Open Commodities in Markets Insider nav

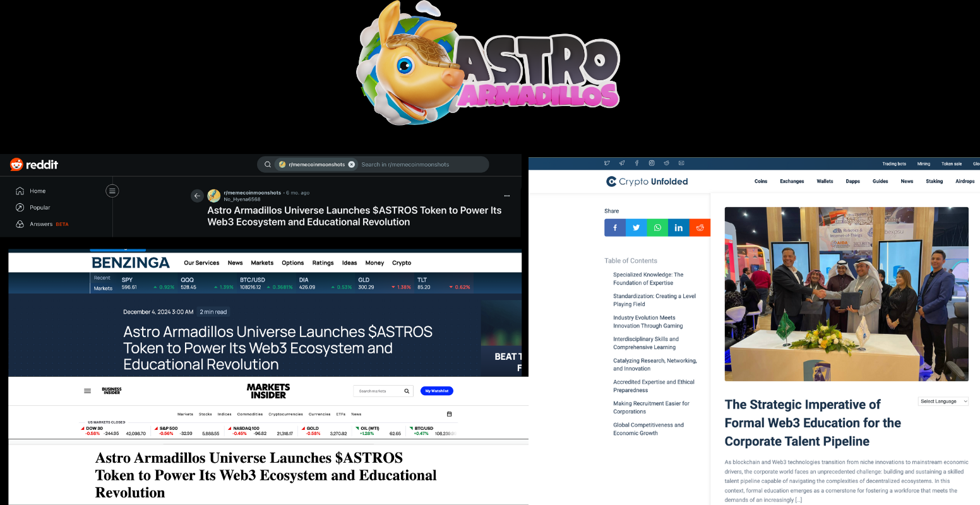250,414
